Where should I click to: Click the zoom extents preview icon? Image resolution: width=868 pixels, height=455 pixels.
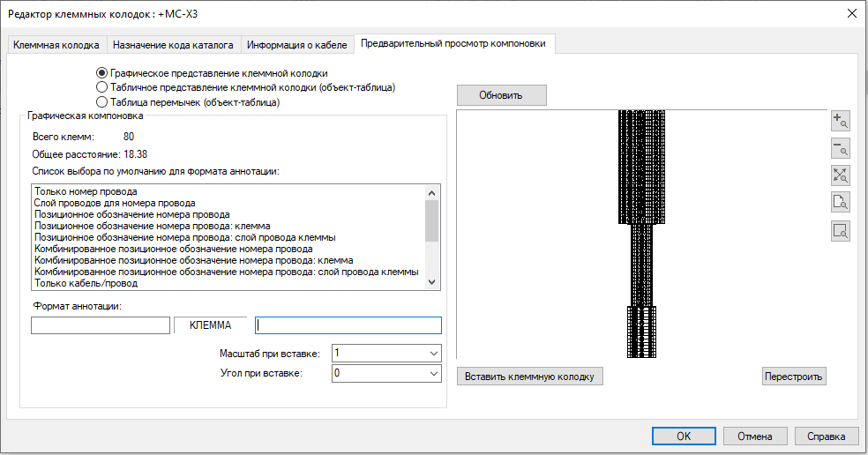click(x=841, y=175)
